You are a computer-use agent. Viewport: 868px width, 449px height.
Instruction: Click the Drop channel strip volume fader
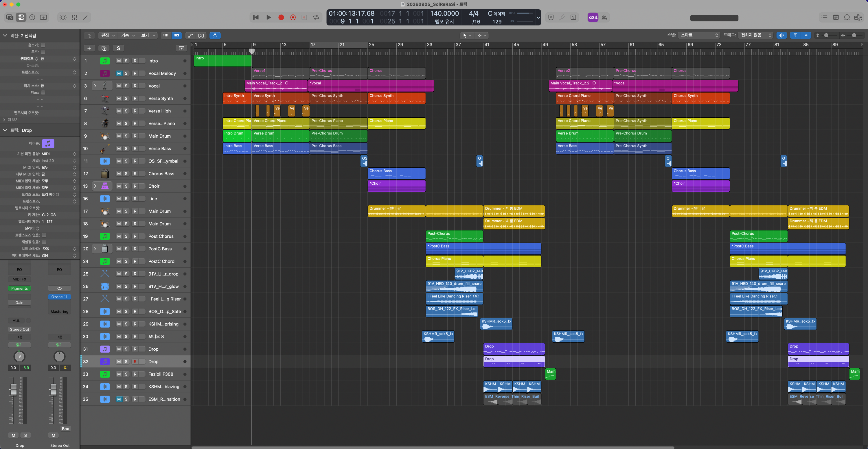click(13, 389)
